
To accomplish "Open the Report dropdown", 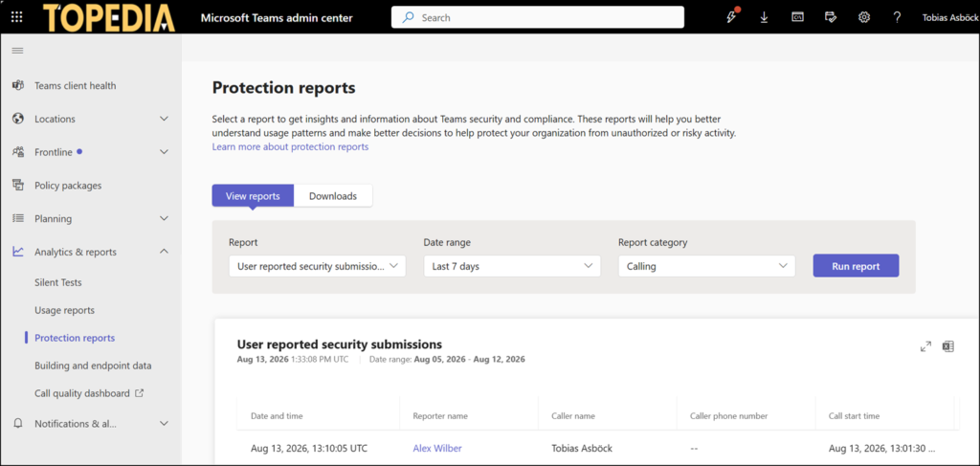I will click(318, 266).
